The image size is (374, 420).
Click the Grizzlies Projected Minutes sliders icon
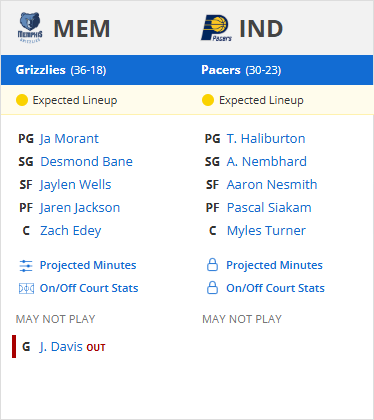point(26,266)
